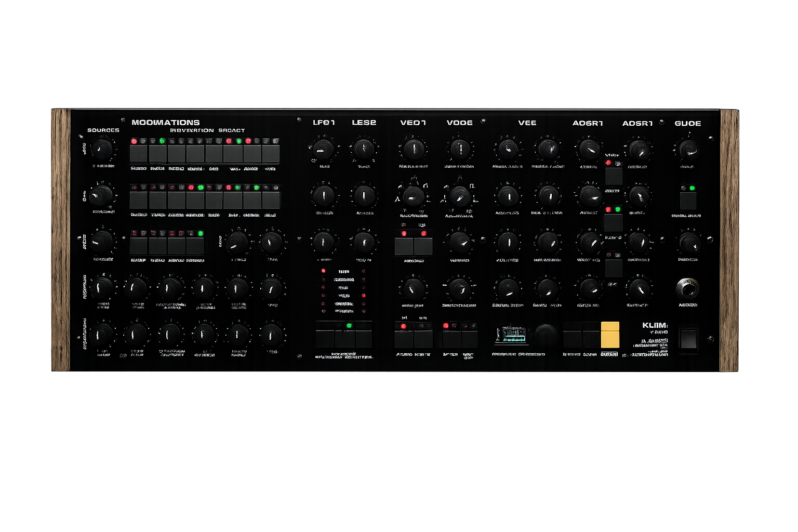798x532 pixels.
Task: Click the last knob in the bottom knob row under MOOMATIONS
Action: click(x=271, y=335)
